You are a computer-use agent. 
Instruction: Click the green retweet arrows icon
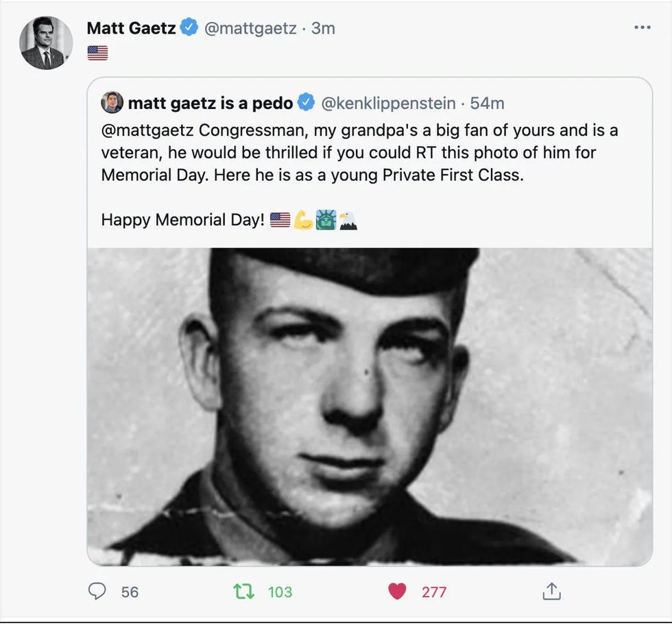[243, 591]
